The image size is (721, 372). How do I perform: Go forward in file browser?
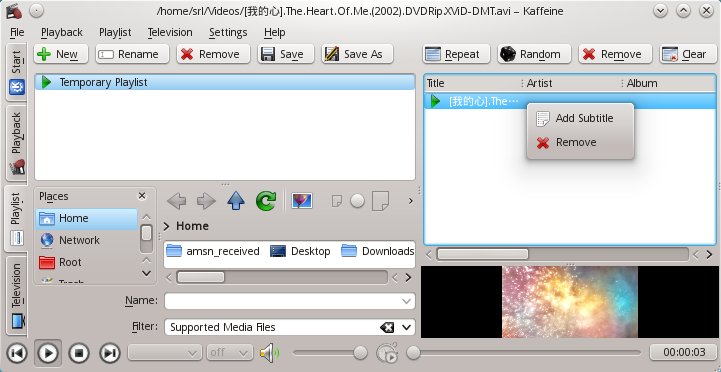pyautogui.click(x=206, y=201)
